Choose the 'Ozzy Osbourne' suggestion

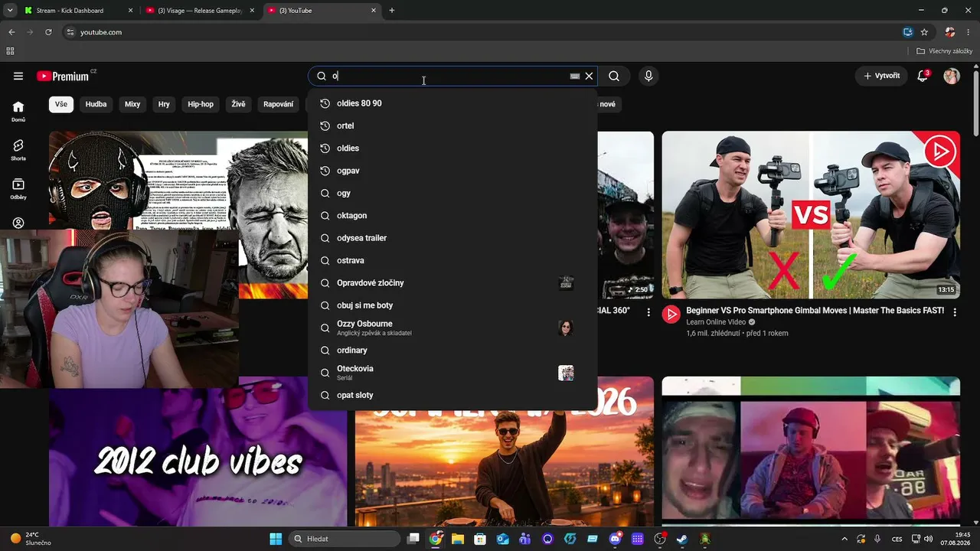point(452,328)
